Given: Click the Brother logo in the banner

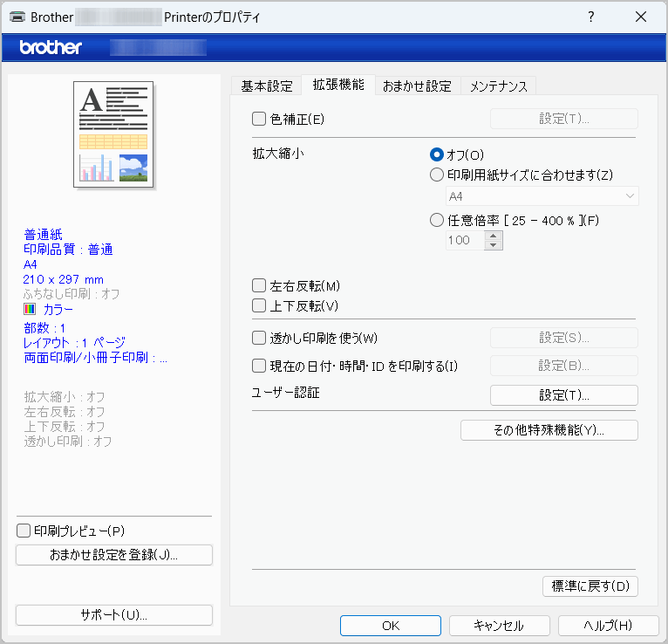Looking at the screenshot, I should [51, 47].
